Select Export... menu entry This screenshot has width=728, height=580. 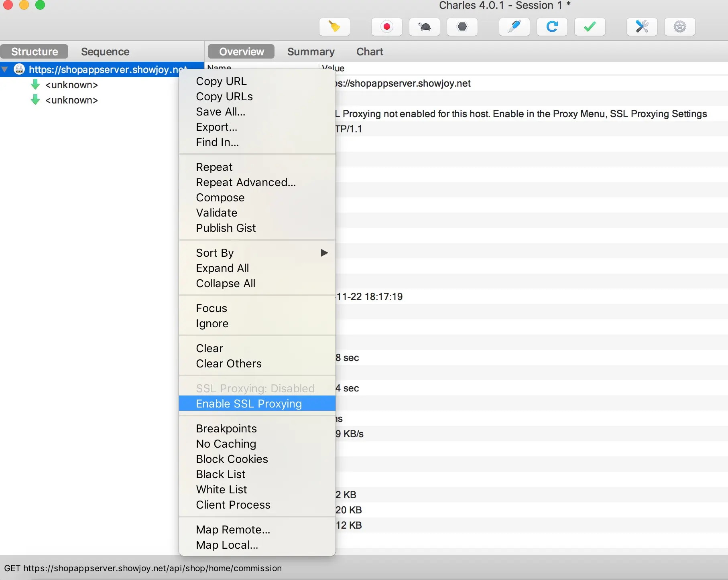pos(257,127)
